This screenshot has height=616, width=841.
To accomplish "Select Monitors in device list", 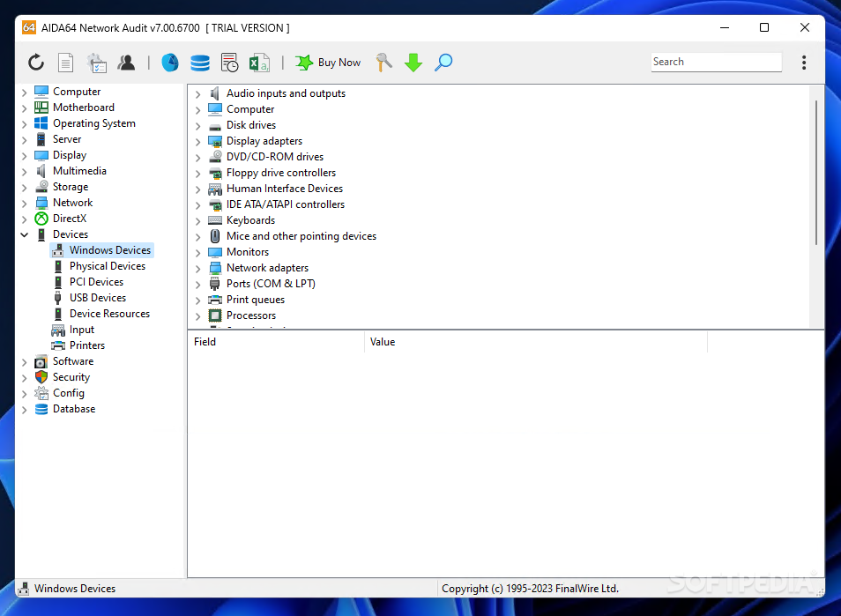I will click(247, 251).
